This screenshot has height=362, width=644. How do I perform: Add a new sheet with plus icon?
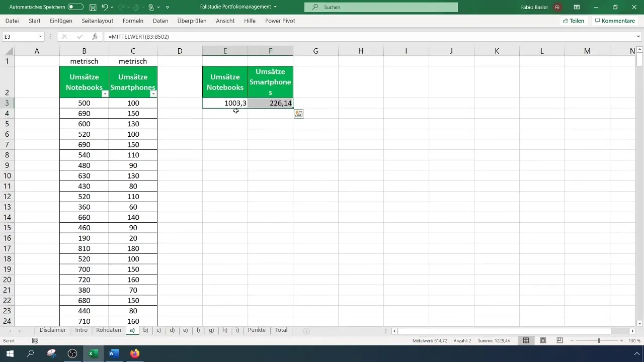[306, 330]
